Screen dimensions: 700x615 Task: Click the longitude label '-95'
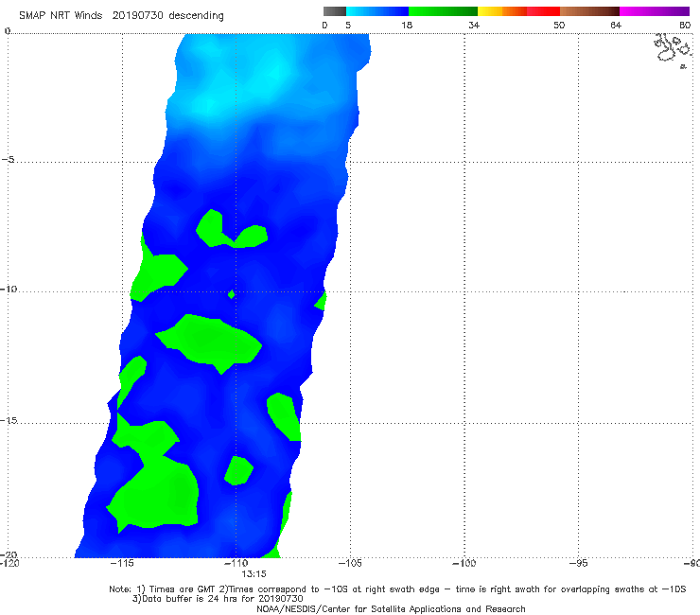579,563
